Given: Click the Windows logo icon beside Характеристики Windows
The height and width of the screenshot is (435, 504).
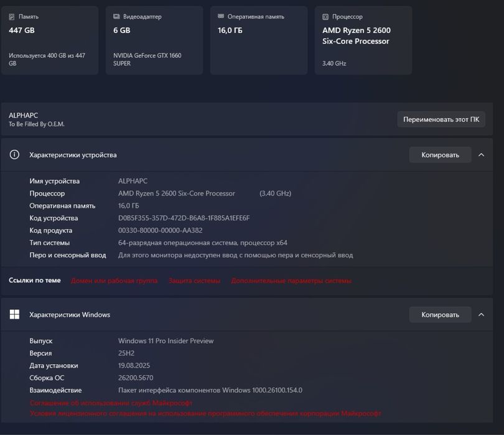Looking at the screenshot, I should pos(14,314).
